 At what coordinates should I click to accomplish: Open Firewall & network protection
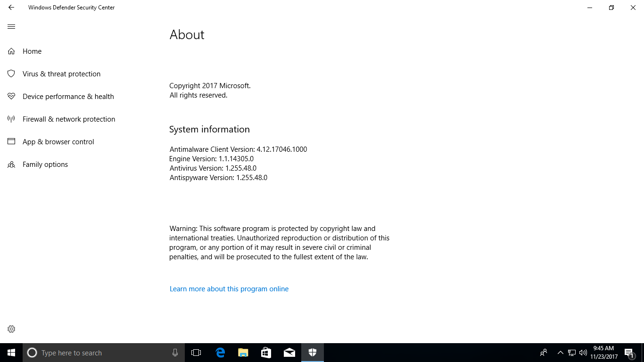pos(69,119)
